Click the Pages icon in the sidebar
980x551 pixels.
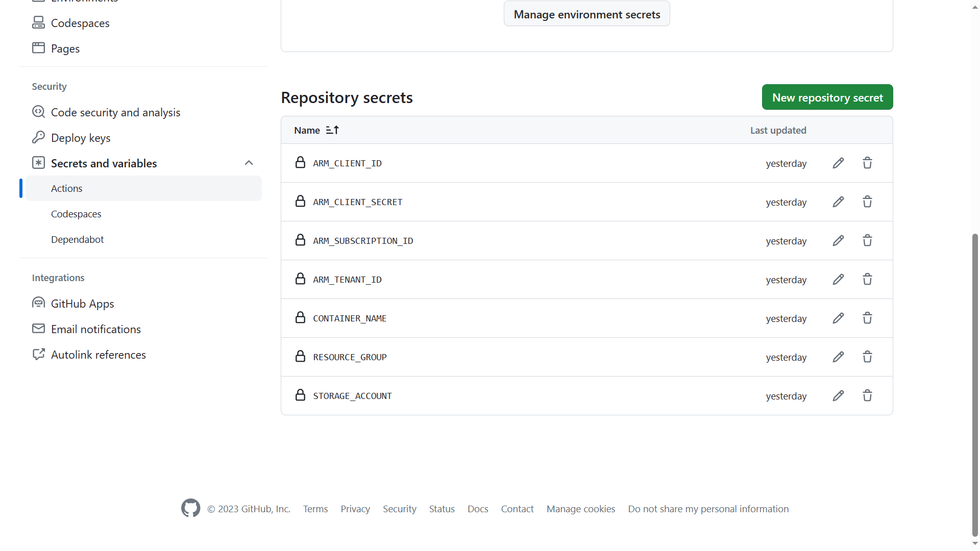(38, 47)
